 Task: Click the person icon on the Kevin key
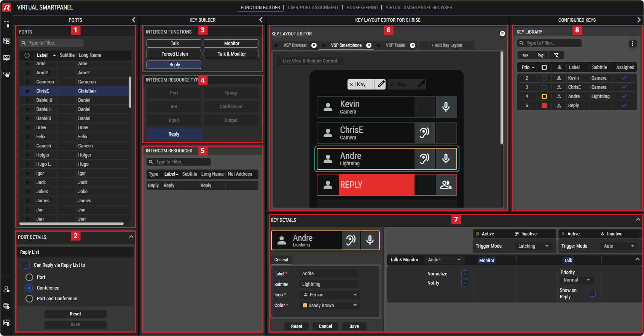coord(328,107)
